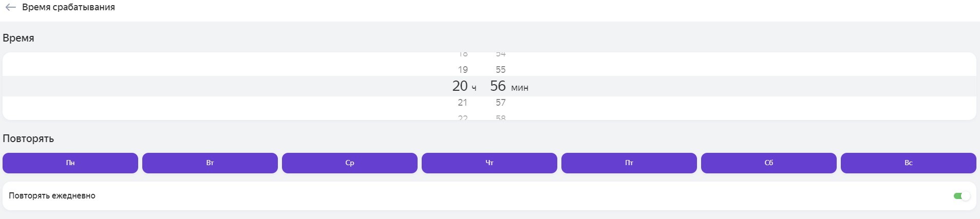Toggle the Ср day button
980x219 pixels.
(x=350, y=163)
